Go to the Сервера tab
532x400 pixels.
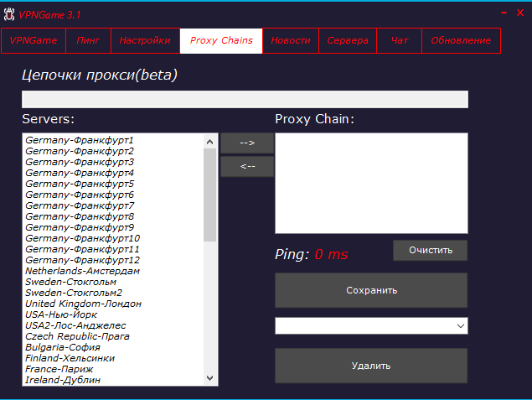pos(348,40)
